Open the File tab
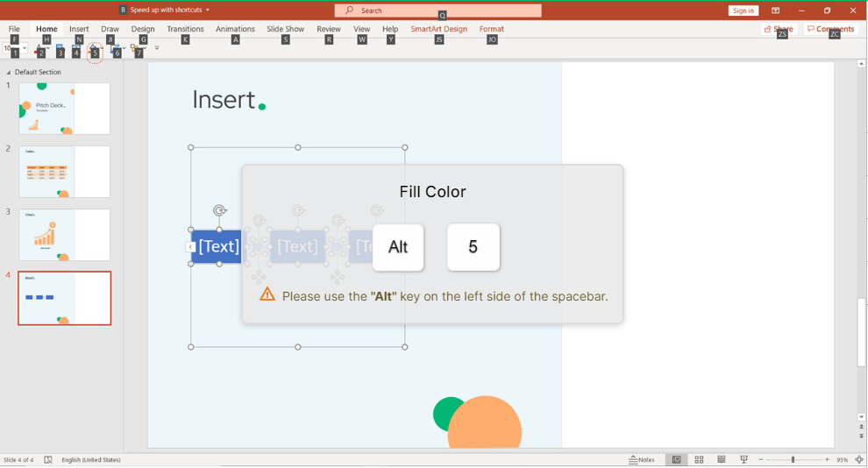The height and width of the screenshot is (468, 868). (x=14, y=29)
